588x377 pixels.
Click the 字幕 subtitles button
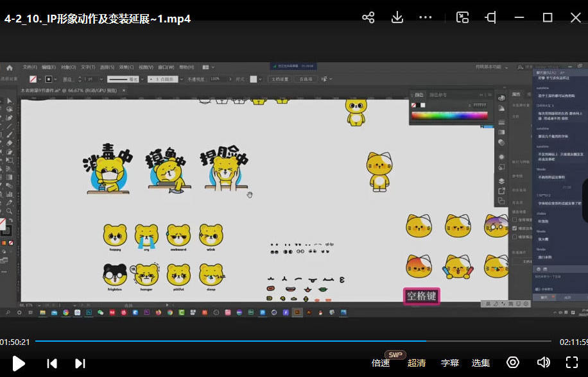coord(450,363)
